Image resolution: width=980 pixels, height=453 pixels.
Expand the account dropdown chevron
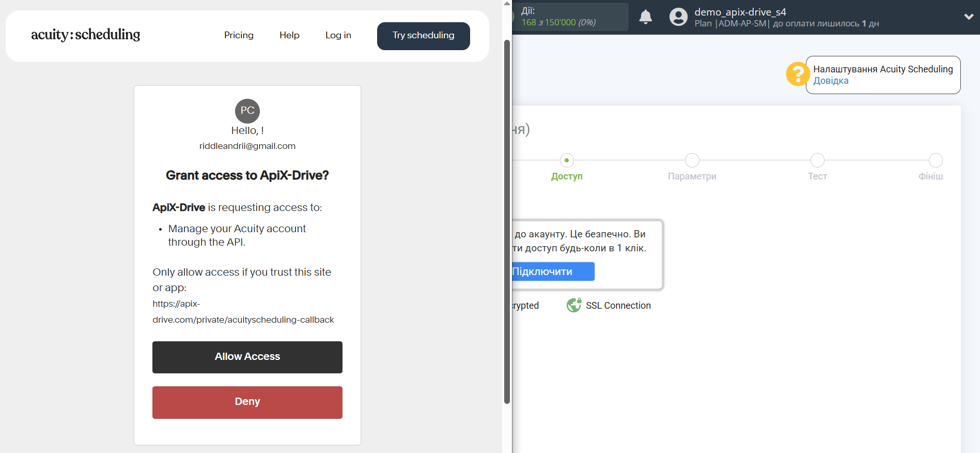[969, 17]
